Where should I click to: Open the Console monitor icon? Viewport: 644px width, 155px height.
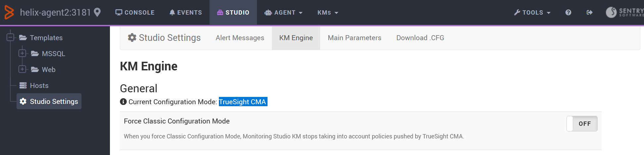(x=119, y=12)
